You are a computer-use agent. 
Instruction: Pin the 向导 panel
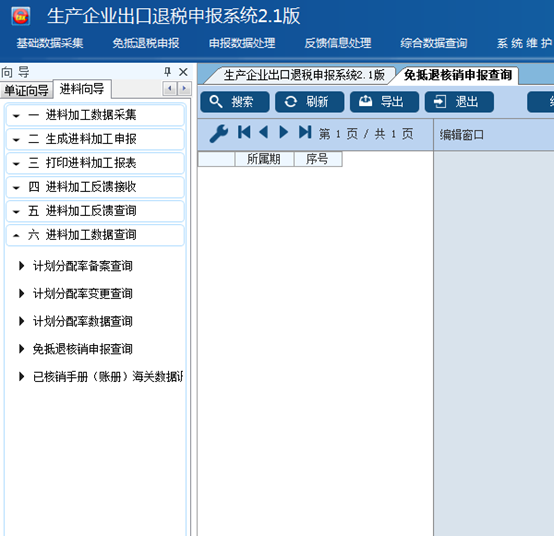tap(167, 72)
